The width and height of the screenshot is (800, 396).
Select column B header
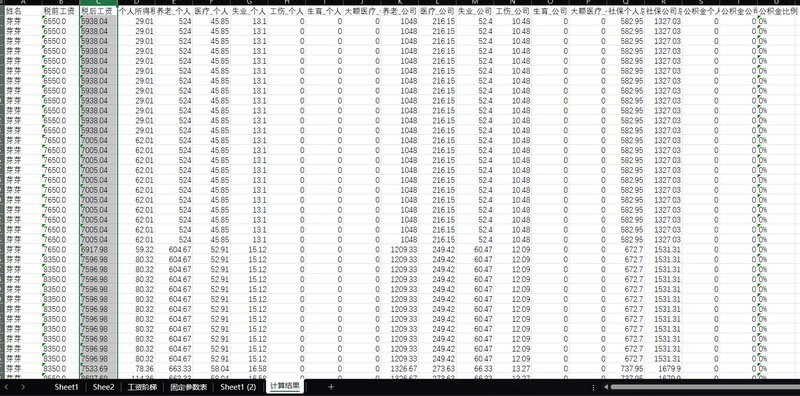61,3
